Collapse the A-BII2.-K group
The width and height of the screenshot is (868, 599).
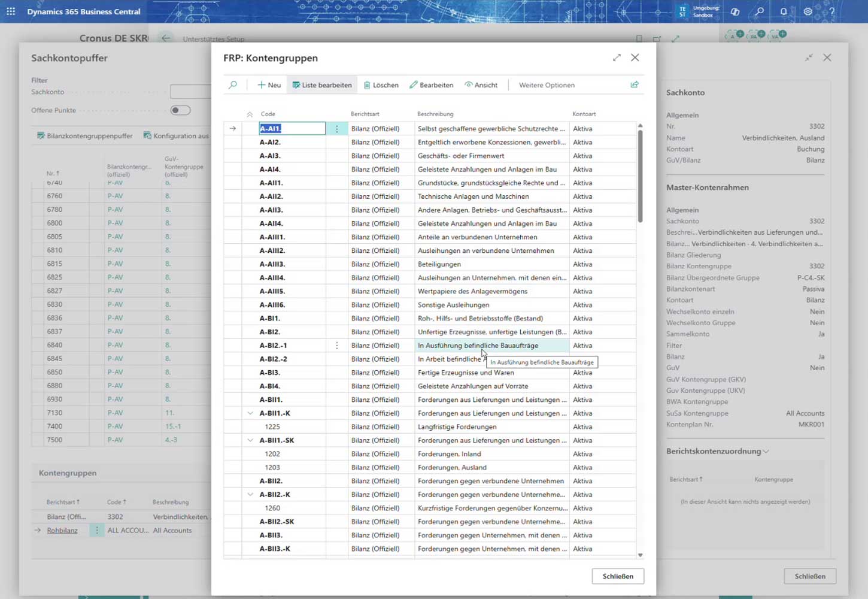(250, 494)
